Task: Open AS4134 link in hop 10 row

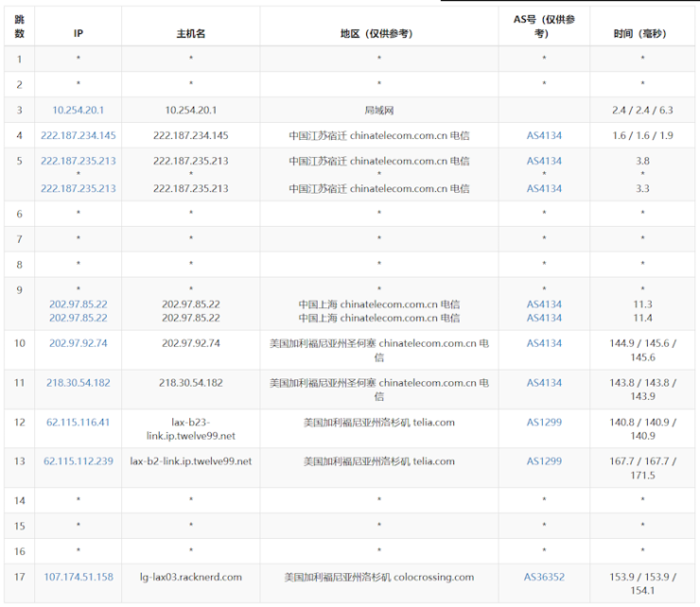Action: 544,343
